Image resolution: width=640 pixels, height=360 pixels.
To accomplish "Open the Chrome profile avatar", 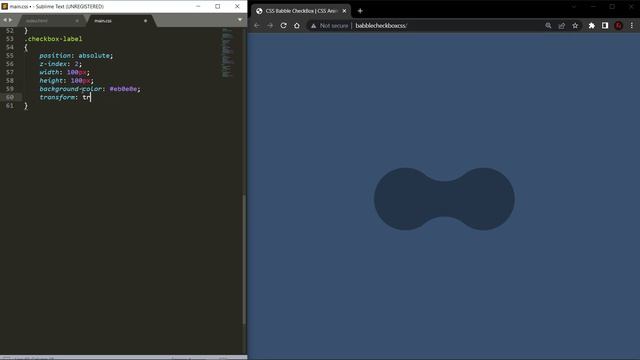I will (x=618, y=25).
